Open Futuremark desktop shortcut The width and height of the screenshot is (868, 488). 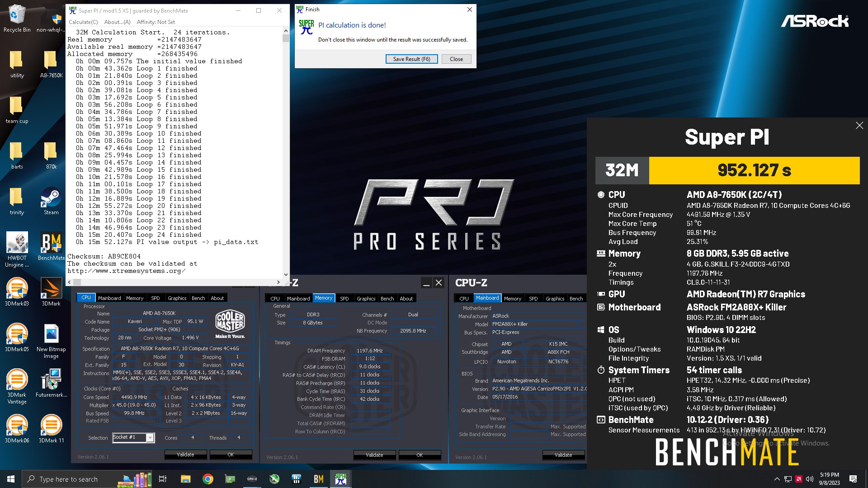[x=51, y=383]
